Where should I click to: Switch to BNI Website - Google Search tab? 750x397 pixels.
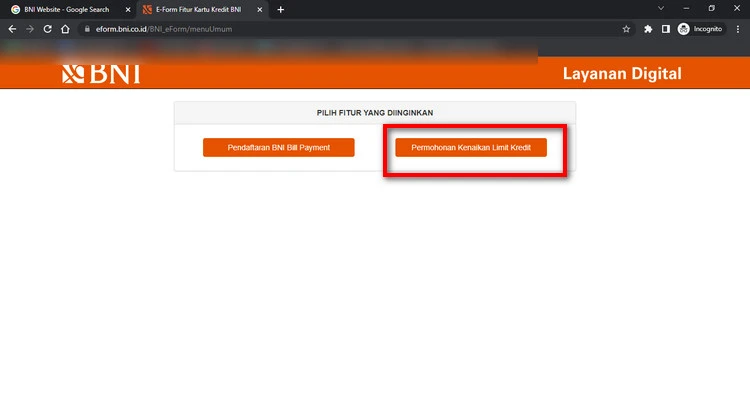(67, 10)
